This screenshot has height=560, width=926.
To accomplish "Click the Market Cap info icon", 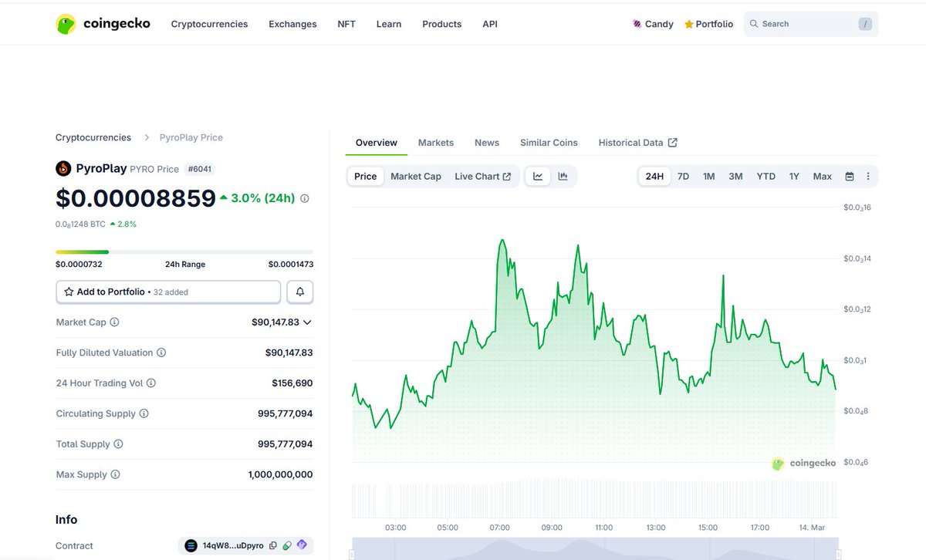I will point(114,322).
